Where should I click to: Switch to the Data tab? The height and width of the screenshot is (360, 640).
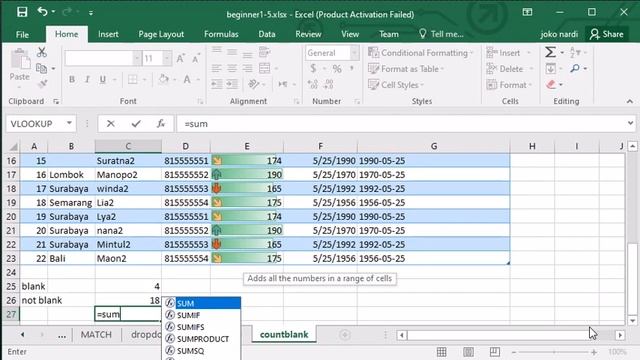[267, 34]
